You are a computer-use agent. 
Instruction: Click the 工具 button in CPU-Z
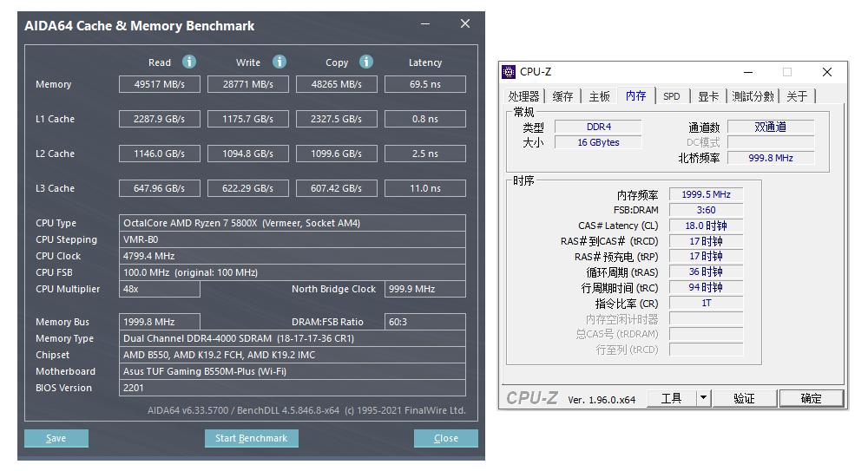coord(672,398)
